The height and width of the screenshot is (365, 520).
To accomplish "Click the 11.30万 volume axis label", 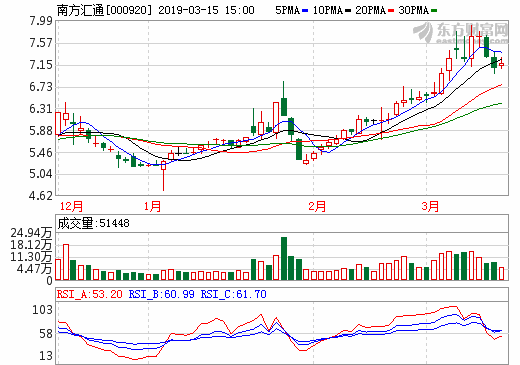I will click(x=31, y=257).
